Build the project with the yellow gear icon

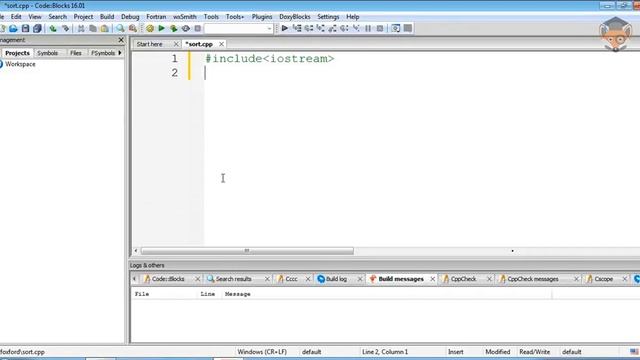point(150,29)
